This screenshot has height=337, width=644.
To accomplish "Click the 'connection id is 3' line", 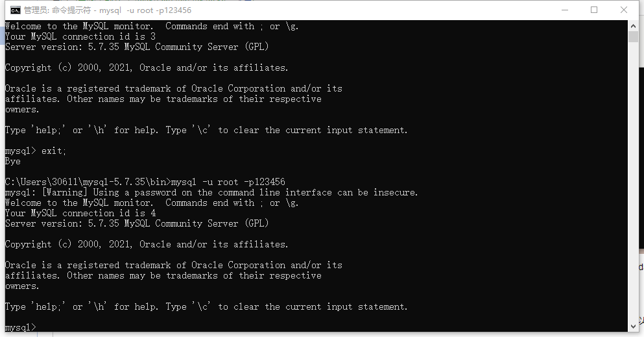I will click(80, 36).
